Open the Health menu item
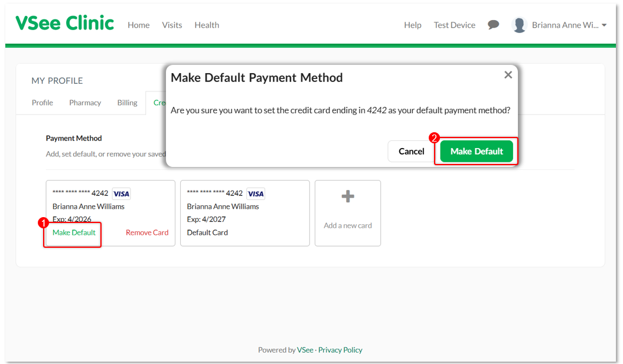Viewport: 623px width, 364px height. point(207,25)
